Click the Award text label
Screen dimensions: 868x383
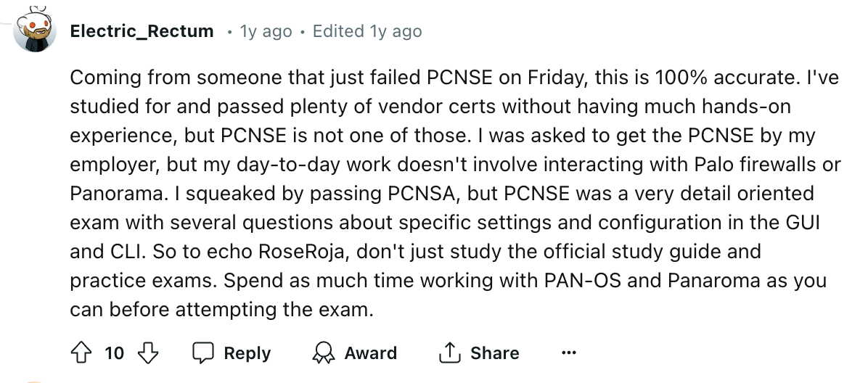(x=370, y=353)
